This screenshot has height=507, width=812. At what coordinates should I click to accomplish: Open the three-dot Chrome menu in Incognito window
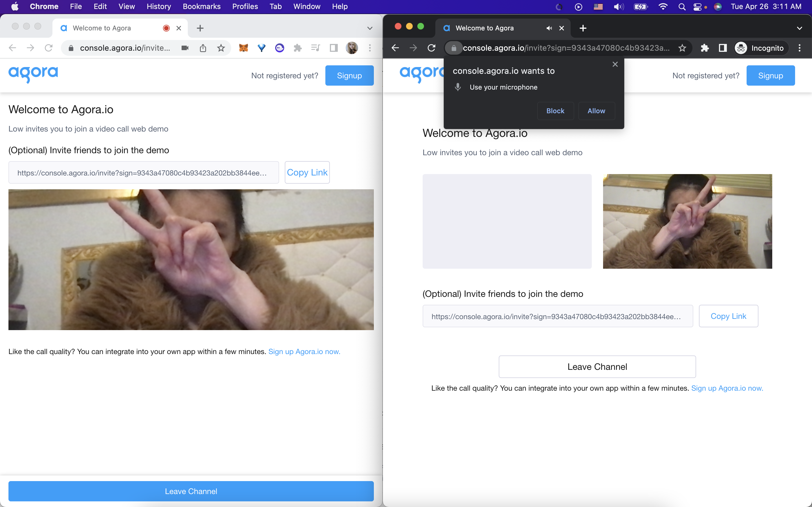click(799, 48)
